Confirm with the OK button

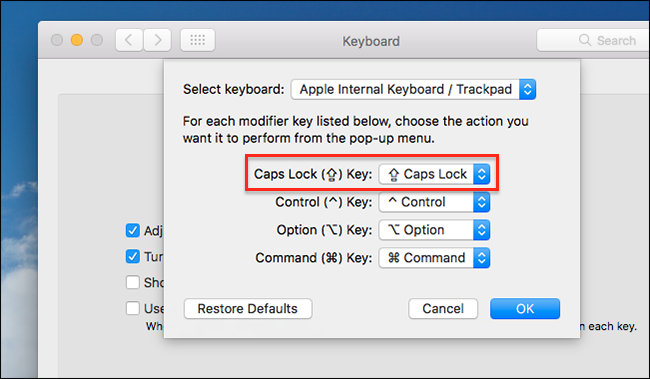525,309
